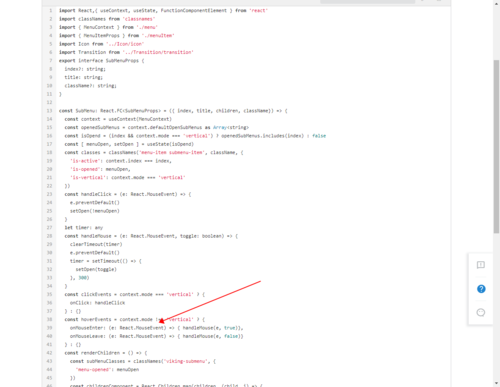Image resolution: width=500 pixels, height=387 pixels.
Task: Select the import MenuContext from './menu' line
Action: pyautogui.click(x=108, y=27)
